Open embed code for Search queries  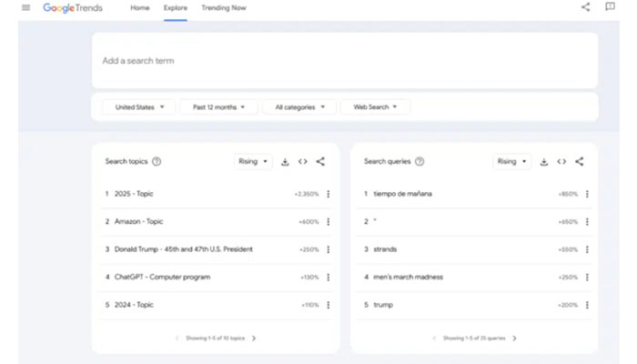pyautogui.click(x=561, y=162)
